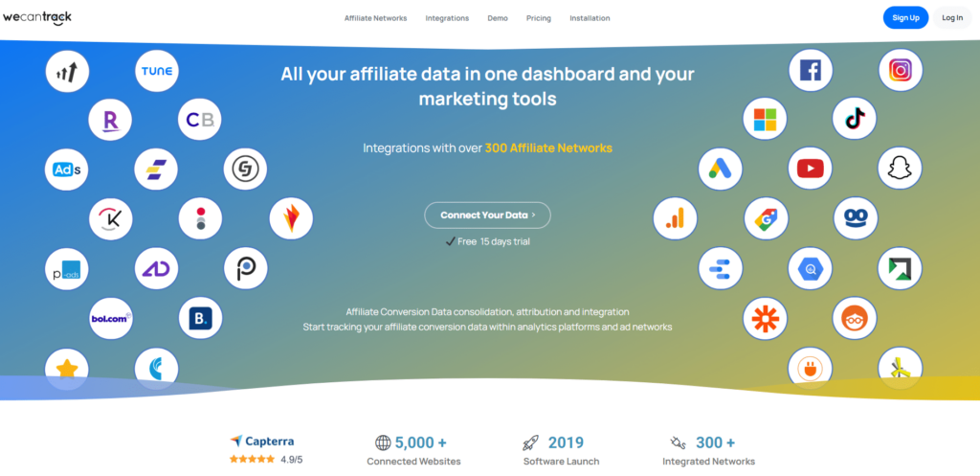Viewport: 980px width, 476px height.
Task: Click the orange plug icon
Action: pos(811,369)
